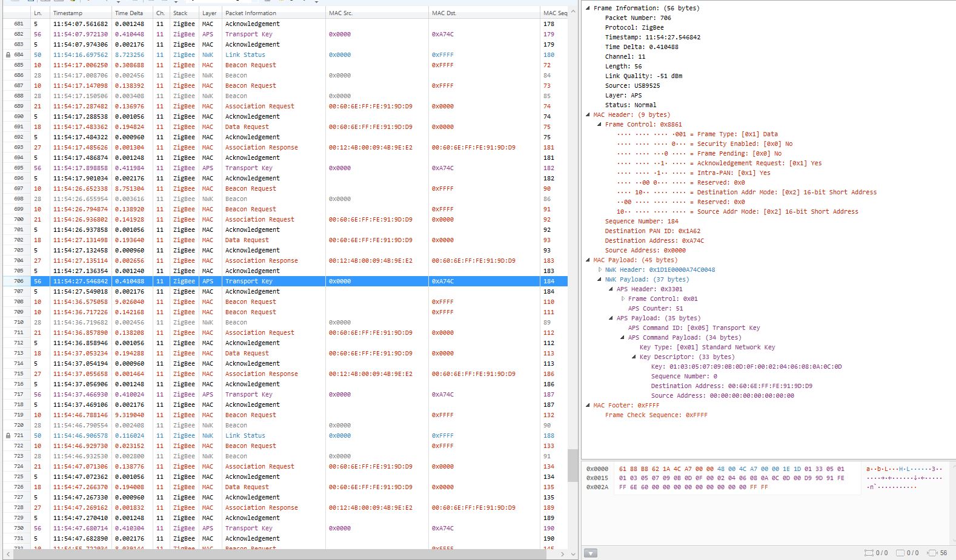This screenshot has width=956, height=560.
Task: Click the Key value line in Key Descriptor
Action: click(746, 366)
